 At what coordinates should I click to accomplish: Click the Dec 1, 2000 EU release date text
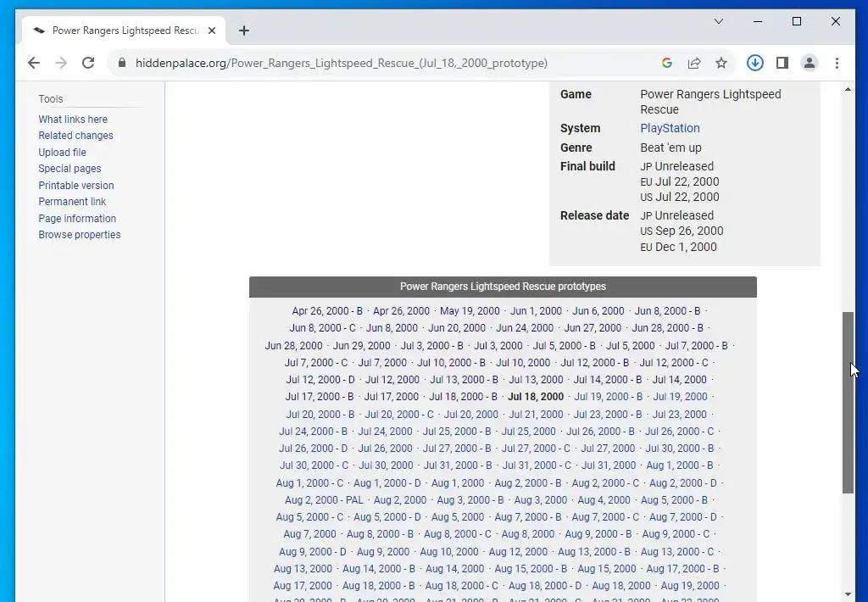(x=686, y=247)
